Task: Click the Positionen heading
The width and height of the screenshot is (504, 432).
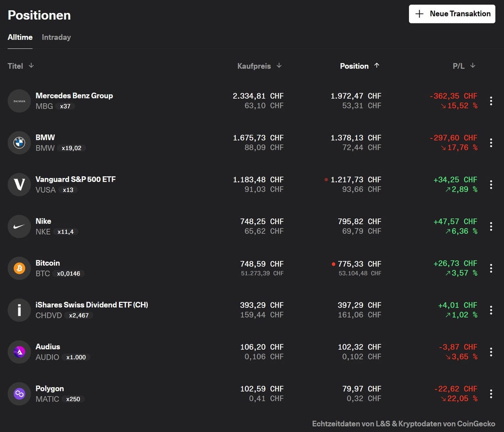Action: pos(39,15)
